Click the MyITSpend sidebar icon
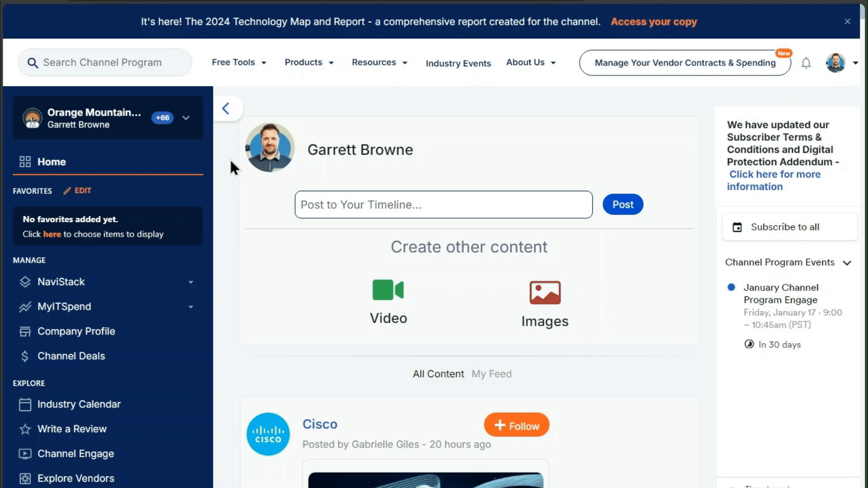This screenshot has height=488, width=868. tap(24, 305)
